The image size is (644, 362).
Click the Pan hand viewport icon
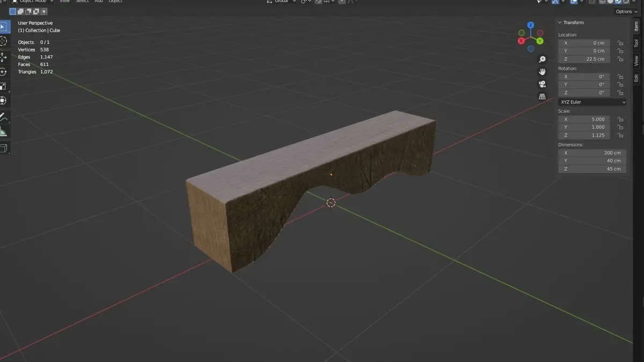tap(542, 72)
